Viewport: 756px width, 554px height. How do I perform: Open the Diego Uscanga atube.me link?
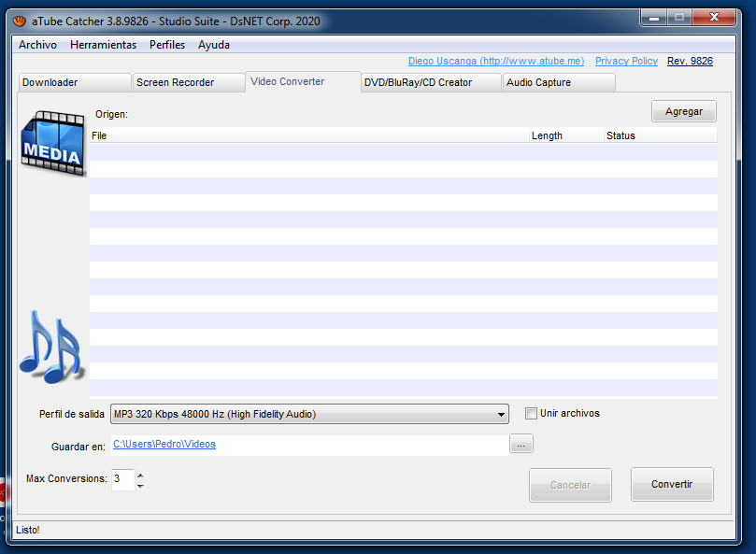(496, 62)
